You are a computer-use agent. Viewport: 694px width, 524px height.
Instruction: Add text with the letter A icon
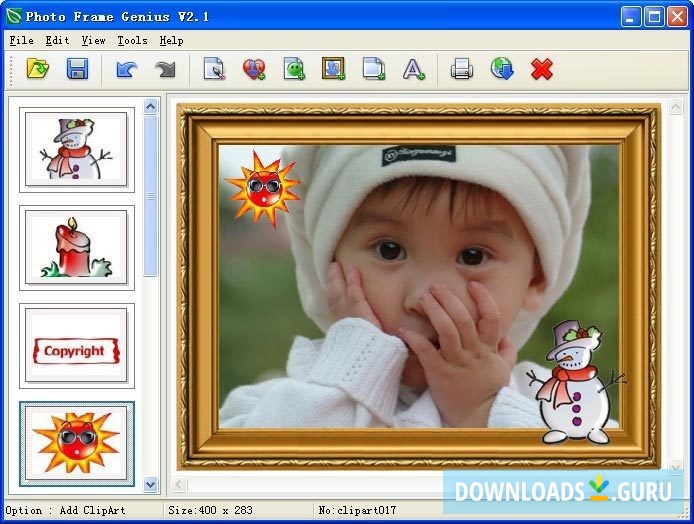coord(413,69)
